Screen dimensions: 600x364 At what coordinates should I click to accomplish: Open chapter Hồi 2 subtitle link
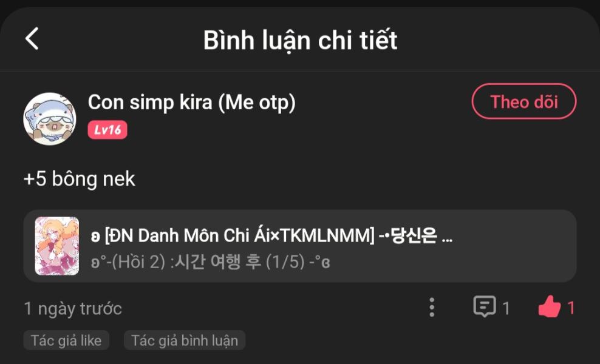[211, 262]
